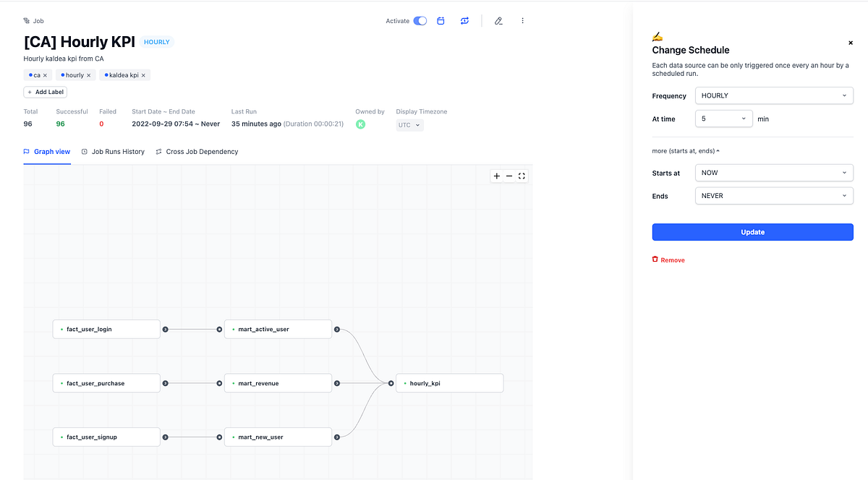This screenshot has width=868, height=480.
Task: Click the owner avatar K
Action: pos(360,124)
